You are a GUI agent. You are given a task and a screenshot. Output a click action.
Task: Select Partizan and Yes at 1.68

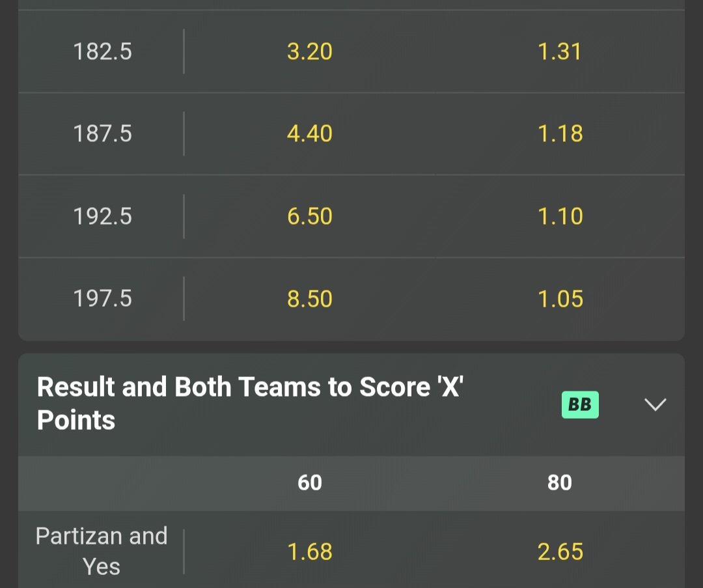click(310, 552)
